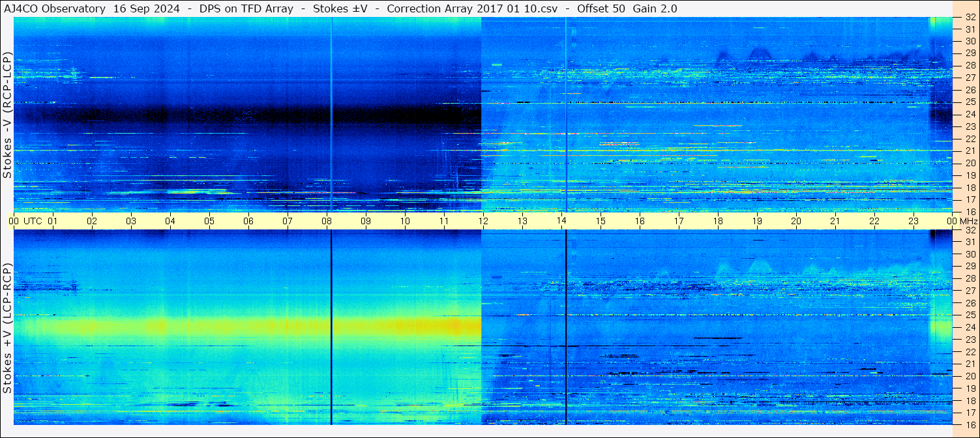
Task: Click 30 MHz tick in upper Stokes -V panel
Action: click(970, 41)
